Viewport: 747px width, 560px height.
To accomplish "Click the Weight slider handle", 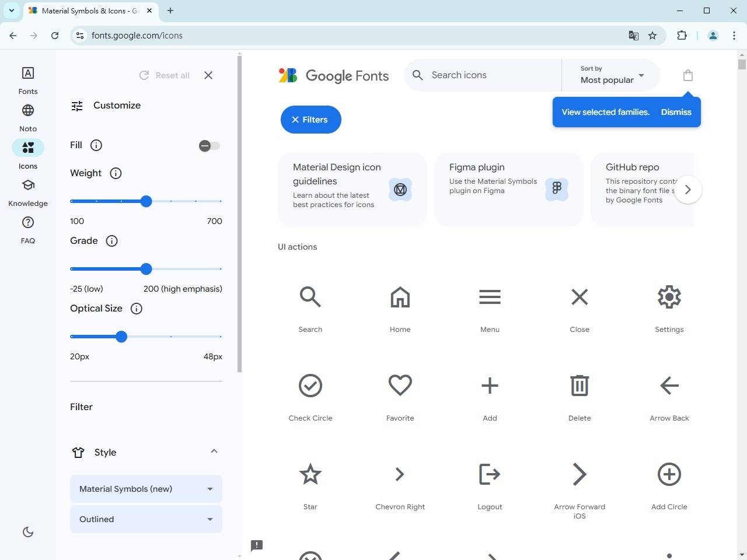I will click(x=146, y=201).
